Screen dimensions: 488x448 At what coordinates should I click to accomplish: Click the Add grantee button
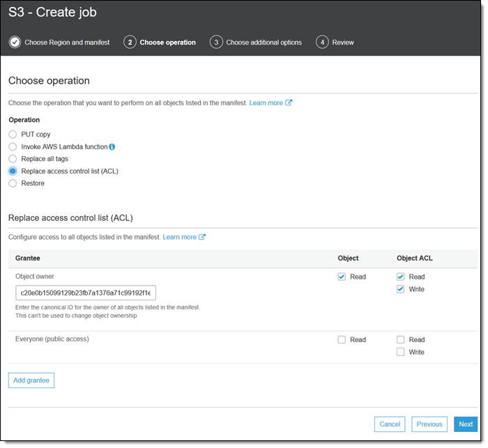pos(31,380)
